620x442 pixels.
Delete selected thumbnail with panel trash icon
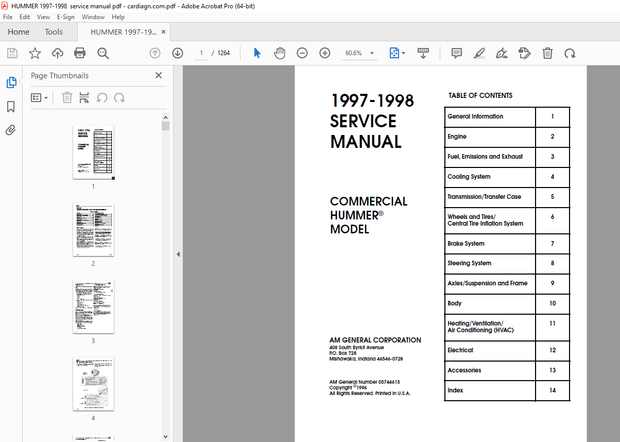67,97
